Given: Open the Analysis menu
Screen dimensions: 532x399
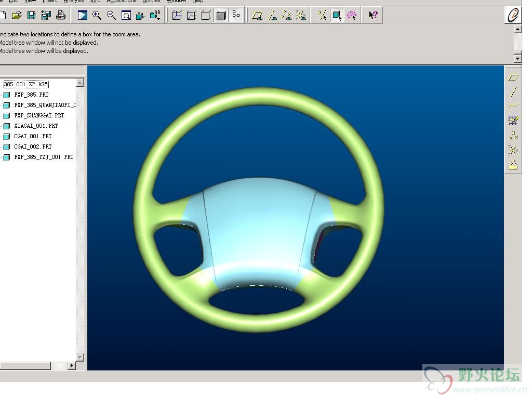Looking at the screenshot, I should [74, 1].
